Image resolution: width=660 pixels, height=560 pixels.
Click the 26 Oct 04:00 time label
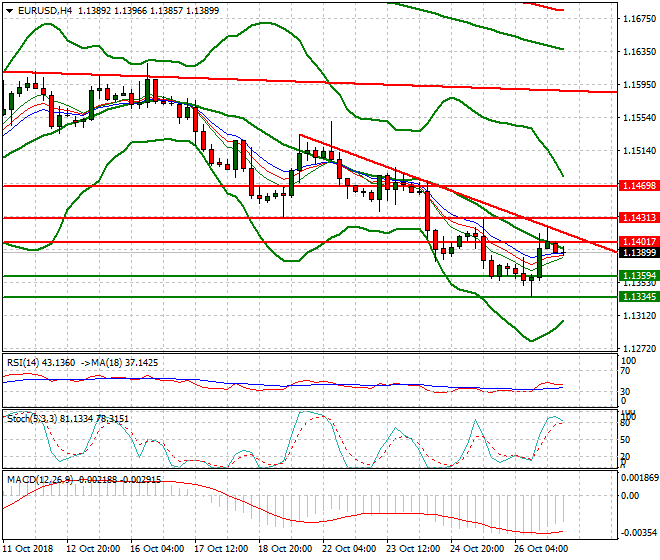(x=541, y=549)
